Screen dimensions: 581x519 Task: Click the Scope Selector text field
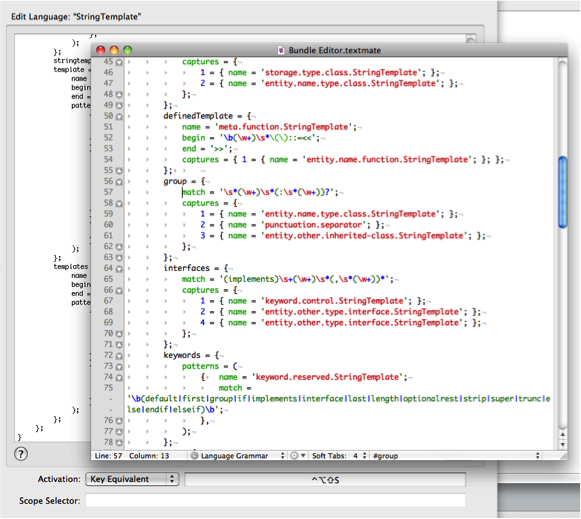276,500
